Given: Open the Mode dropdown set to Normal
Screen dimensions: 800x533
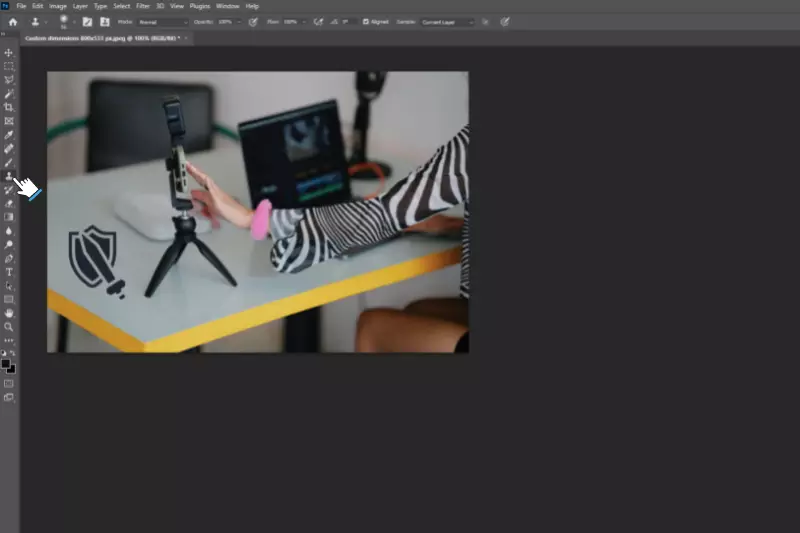Looking at the screenshot, I should tap(163, 22).
